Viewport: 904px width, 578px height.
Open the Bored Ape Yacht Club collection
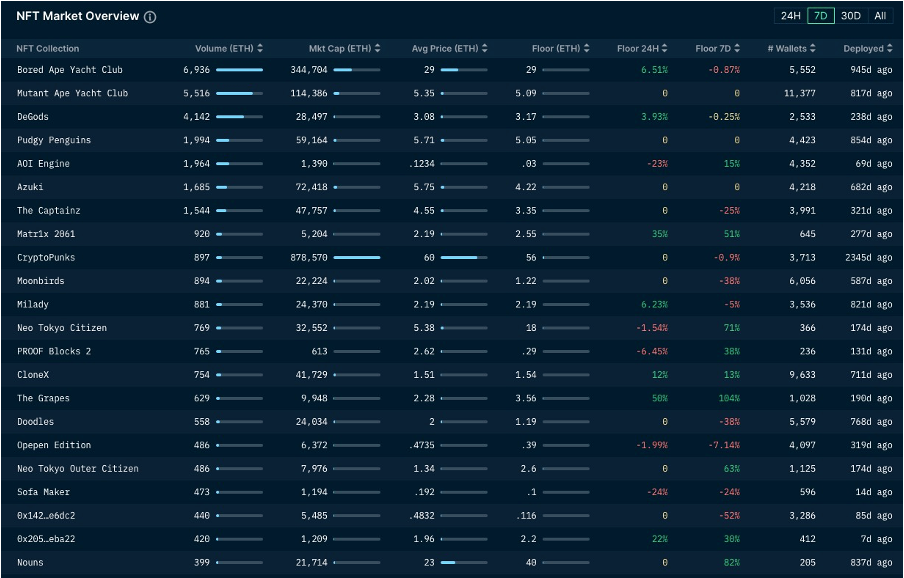70,70
